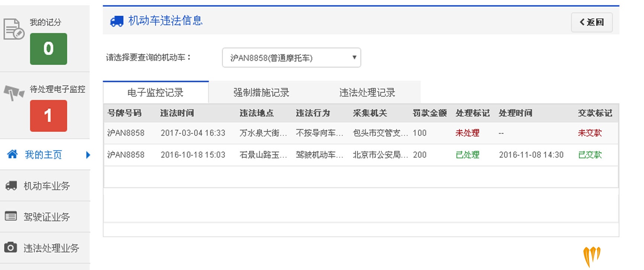The height and width of the screenshot is (270, 644).
Task: Click the 违法行为 column header
Action: pos(313,113)
